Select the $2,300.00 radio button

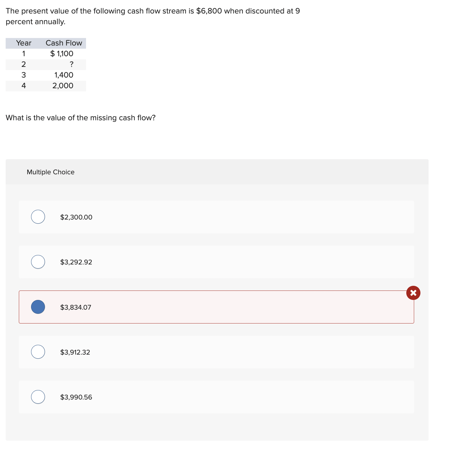(x=38, y=217)
